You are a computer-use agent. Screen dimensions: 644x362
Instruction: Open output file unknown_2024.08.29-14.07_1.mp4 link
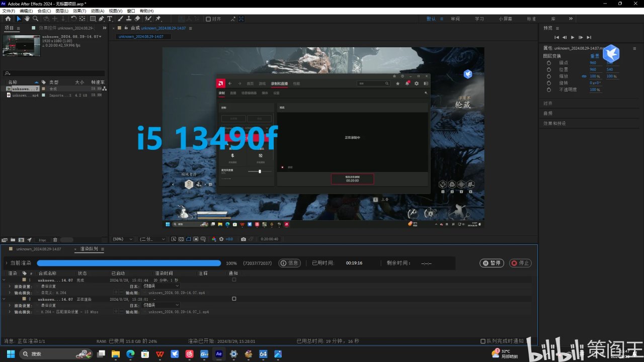pos(179,312)
